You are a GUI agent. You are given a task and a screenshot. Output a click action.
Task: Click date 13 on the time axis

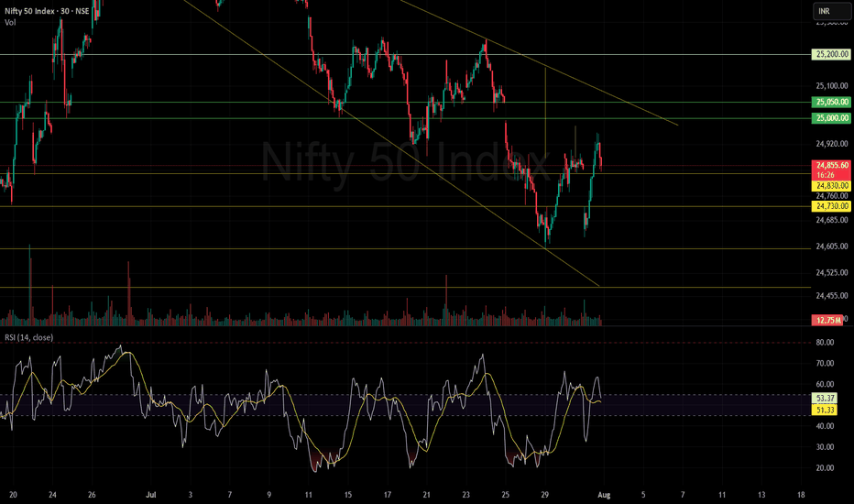[x=761, y=495]
